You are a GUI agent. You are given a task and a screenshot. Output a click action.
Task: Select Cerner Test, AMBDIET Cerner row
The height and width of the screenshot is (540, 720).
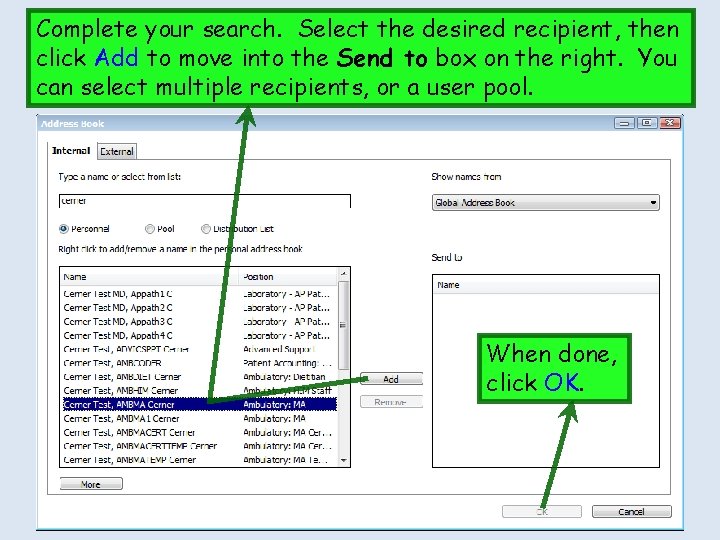point(199,377)
